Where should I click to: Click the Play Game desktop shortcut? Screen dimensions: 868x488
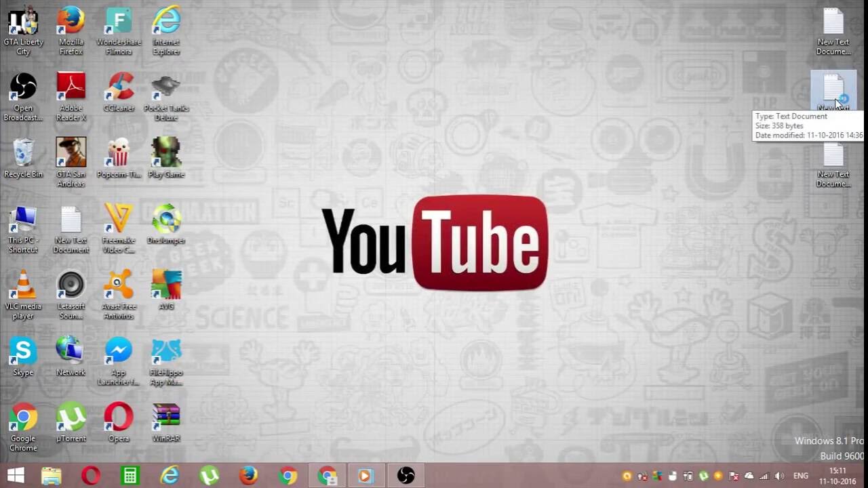[166, 158]
